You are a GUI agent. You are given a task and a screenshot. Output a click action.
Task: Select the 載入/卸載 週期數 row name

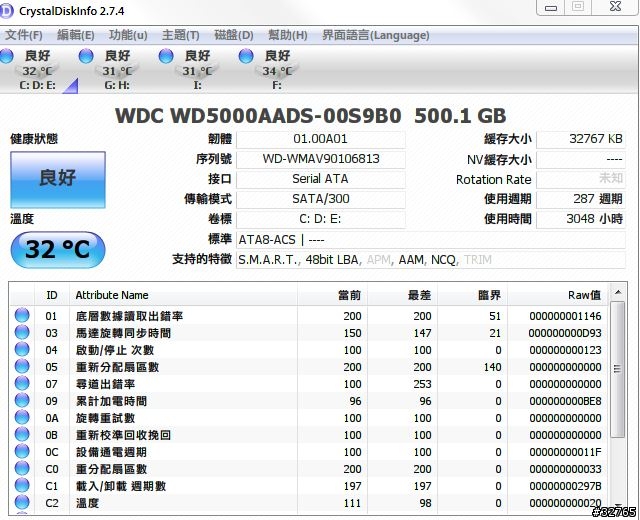(x=121, y=487)
